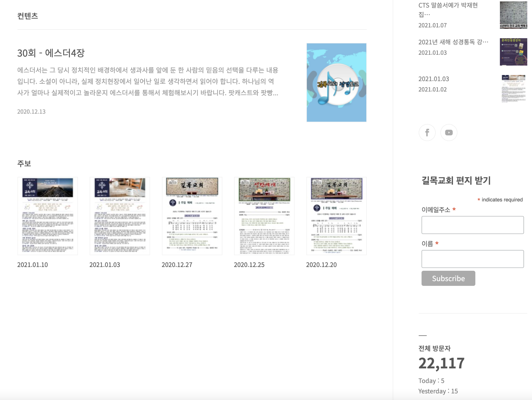Open the 2021.01.03 bulletin thumbnail
The height and width of the screenshot is (400, 532).
click(120, 216)
